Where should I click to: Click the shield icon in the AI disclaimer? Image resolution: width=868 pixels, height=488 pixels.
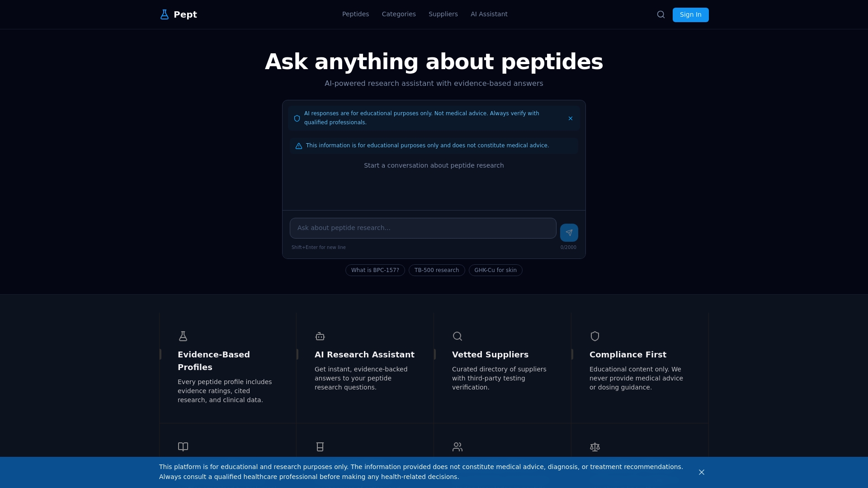pos(297,118)
